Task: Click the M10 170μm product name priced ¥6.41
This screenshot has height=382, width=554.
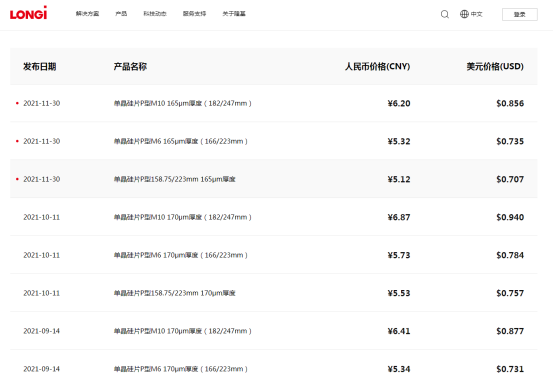Action: 182,331
